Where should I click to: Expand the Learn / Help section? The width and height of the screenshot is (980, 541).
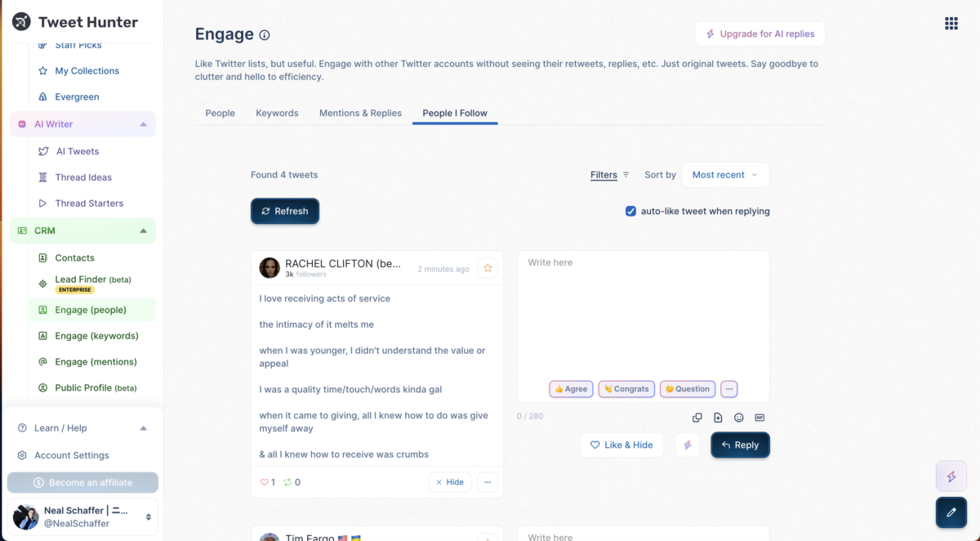tap(144, 428)
